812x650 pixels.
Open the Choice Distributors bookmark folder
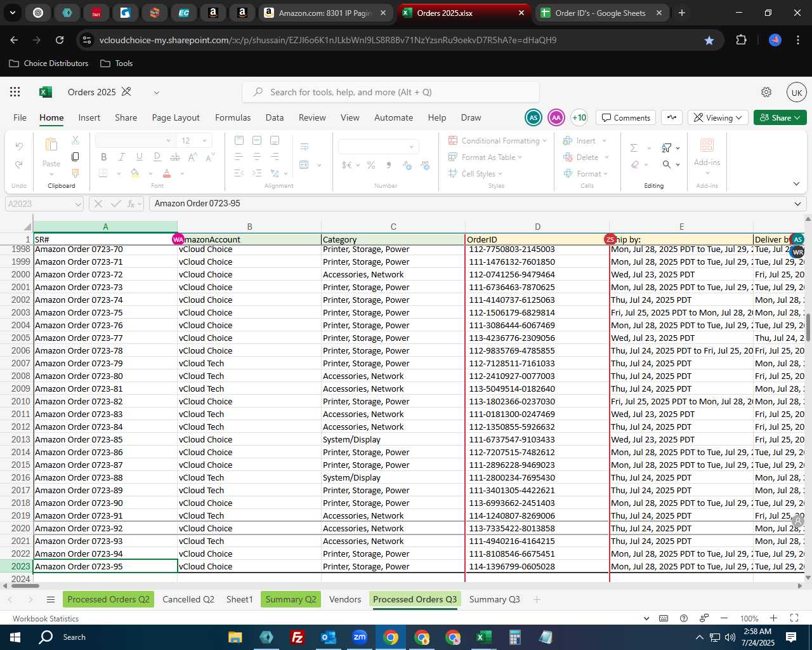[x=49, y=63]
